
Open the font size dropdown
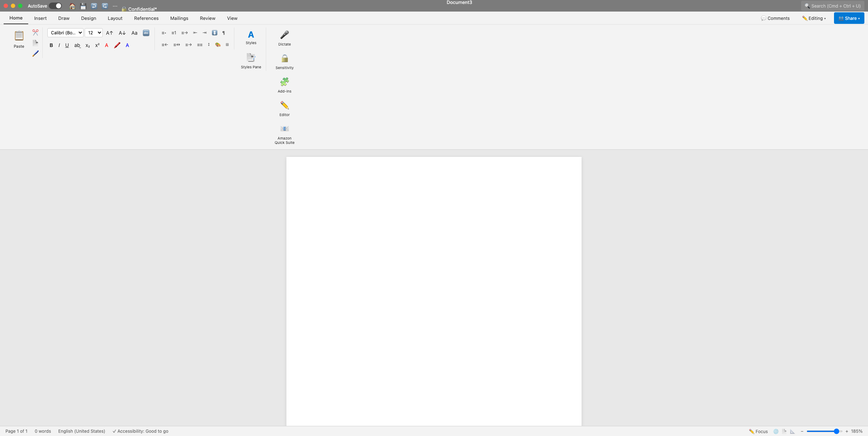(93, 33)
